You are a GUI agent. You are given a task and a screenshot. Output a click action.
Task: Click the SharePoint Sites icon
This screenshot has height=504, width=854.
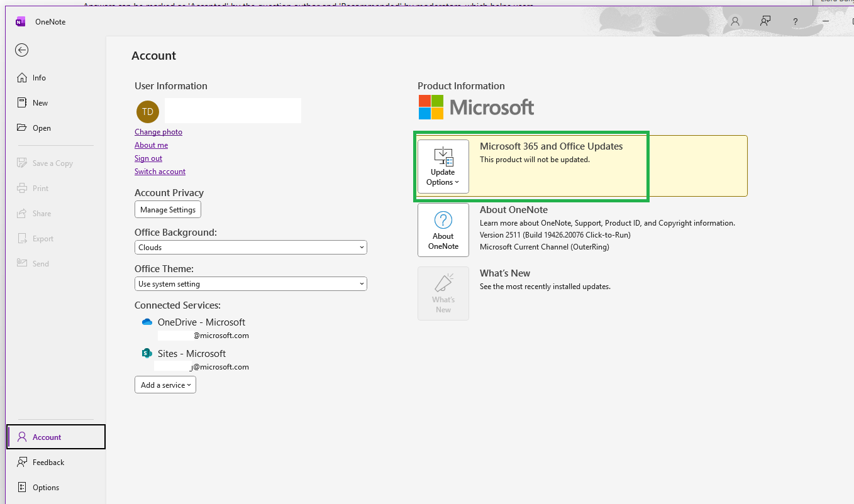pyautogui.click(x=147, y=353)
